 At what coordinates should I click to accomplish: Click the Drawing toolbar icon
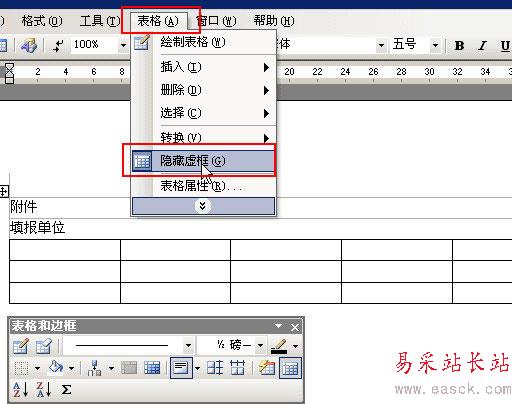pyautogui.click(x=29, y=45)
